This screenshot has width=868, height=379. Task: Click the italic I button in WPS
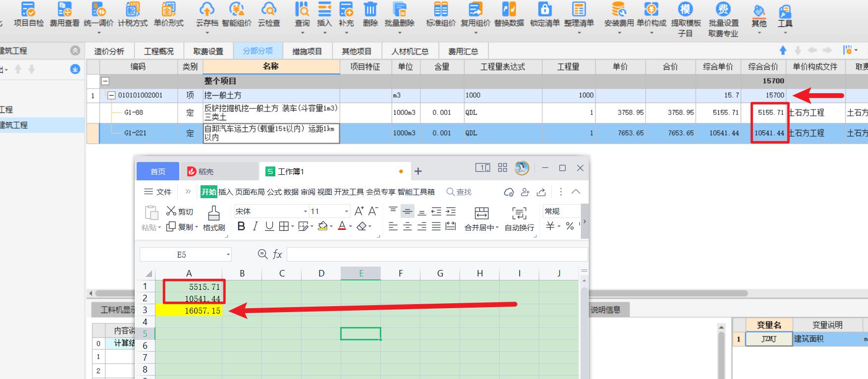coord(255,226)
